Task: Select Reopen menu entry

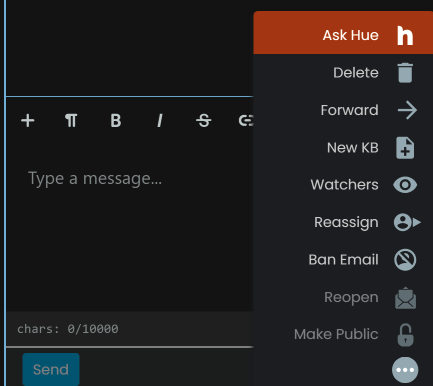Action: 343,297
